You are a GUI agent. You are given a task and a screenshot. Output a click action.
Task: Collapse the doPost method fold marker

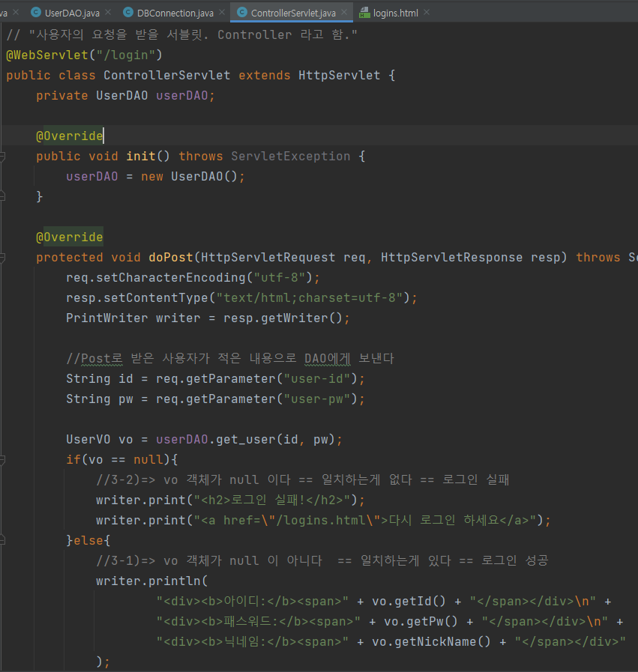click(x=2, y=257)
